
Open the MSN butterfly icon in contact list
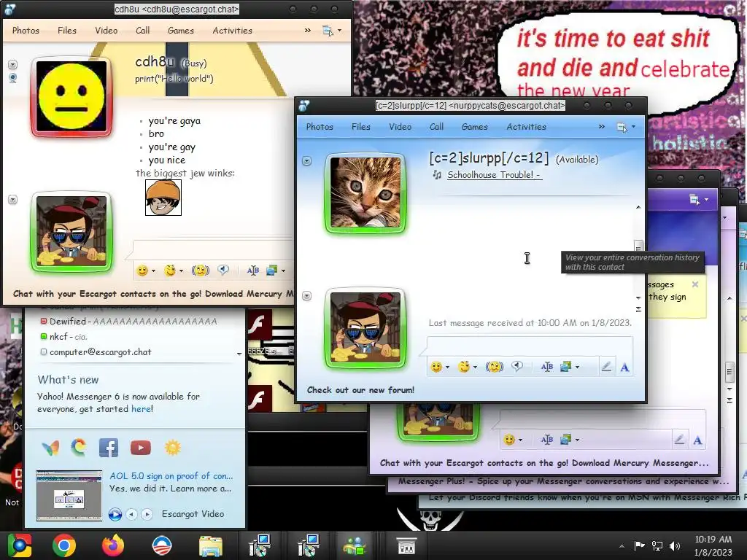click(x=50, y=448)
